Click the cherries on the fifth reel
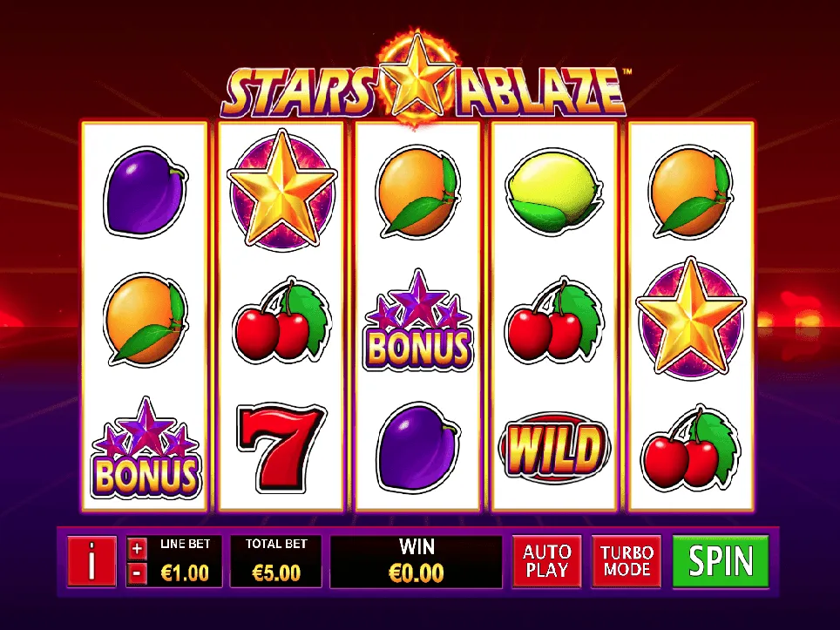Screen dimensions: 840x630 point(691,449)
